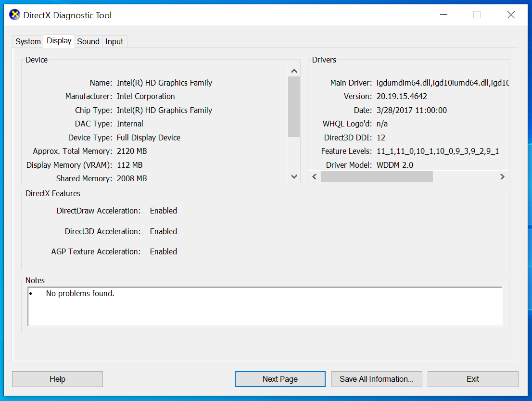The height and width of the screenshot is (401, 532).
Task: Select the Display tab
Action: (59, 41)
